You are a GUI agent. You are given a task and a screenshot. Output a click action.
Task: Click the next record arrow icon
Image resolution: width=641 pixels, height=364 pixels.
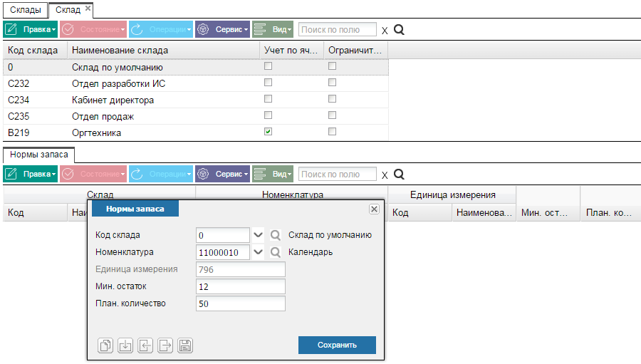[165, 345]
